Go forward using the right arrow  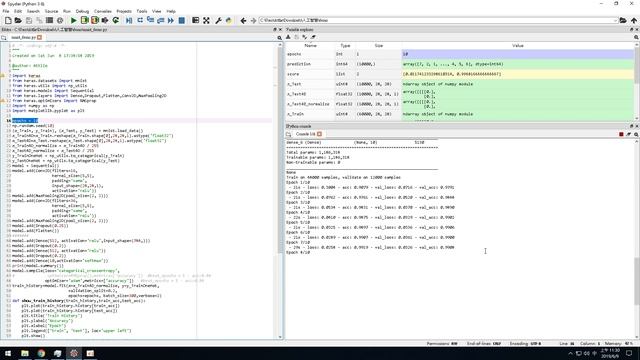click(253, 20)
